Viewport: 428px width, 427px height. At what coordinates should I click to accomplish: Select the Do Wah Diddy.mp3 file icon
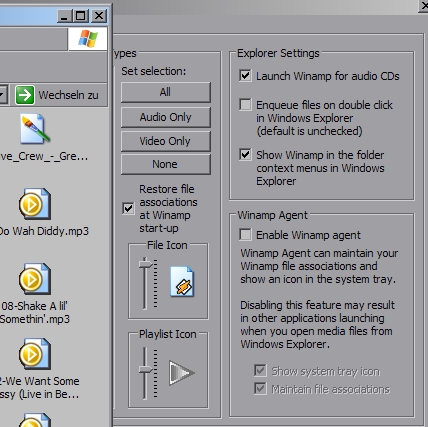pos(35,204)
